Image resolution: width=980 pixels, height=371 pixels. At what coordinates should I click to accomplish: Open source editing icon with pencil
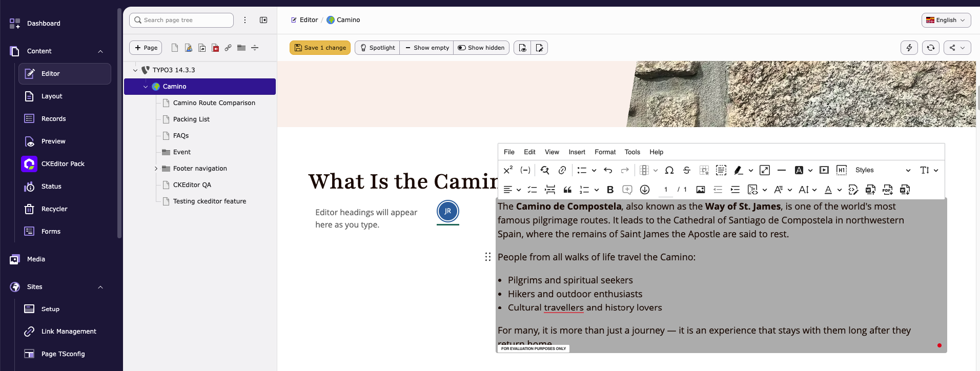coord(853,190)
